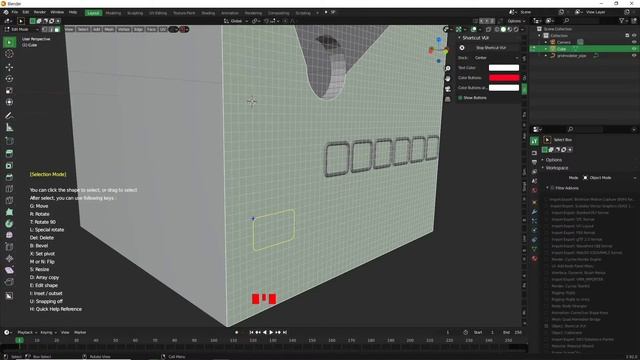Screen dimensions: 640x360
Task: Click the Stop Shortcut VUr circle icon
Action: pyautogui.click(x=462, y=48)
